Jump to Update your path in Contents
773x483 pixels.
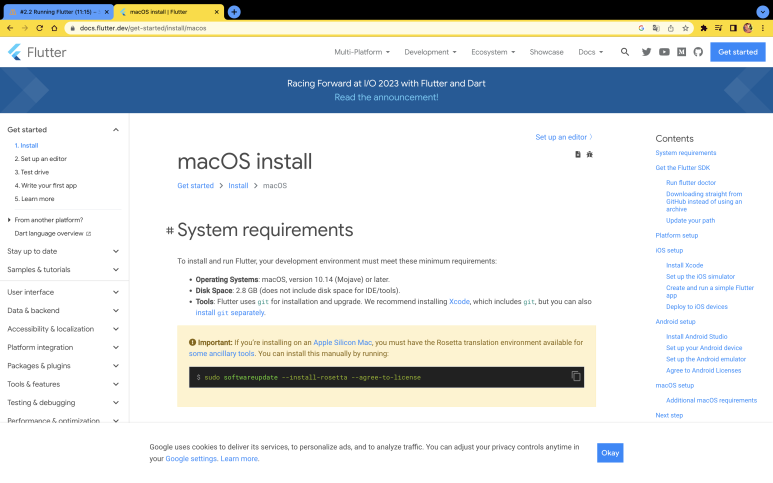690,220
